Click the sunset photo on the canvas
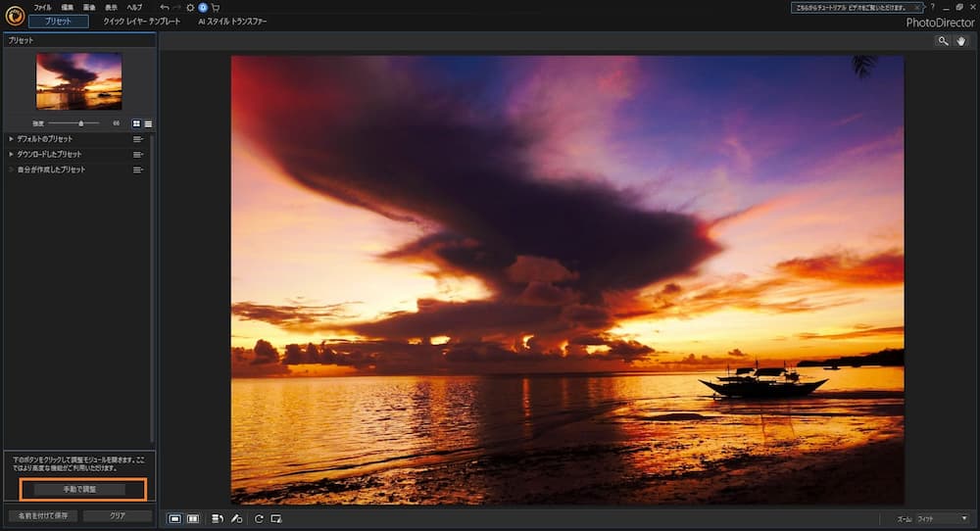This screenshot has height=531, width=980. click(x=566, y=279)
